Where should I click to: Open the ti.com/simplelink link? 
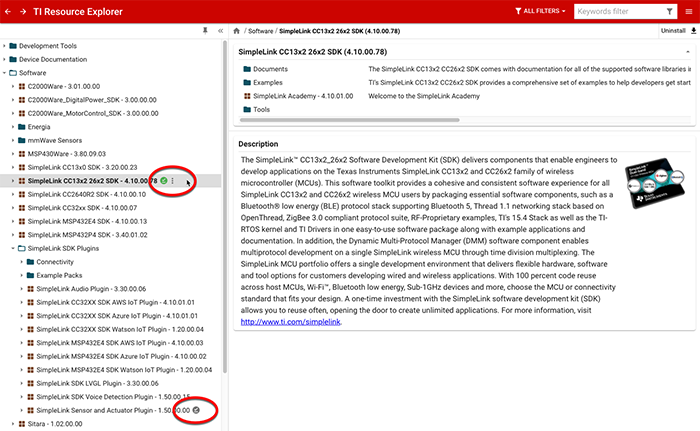pos(277,322)
